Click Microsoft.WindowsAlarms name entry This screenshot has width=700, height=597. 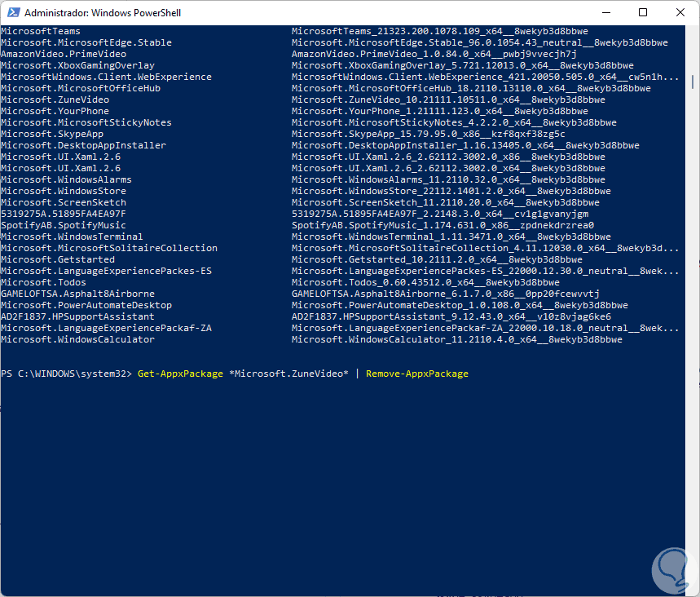(x=66, y=179)
